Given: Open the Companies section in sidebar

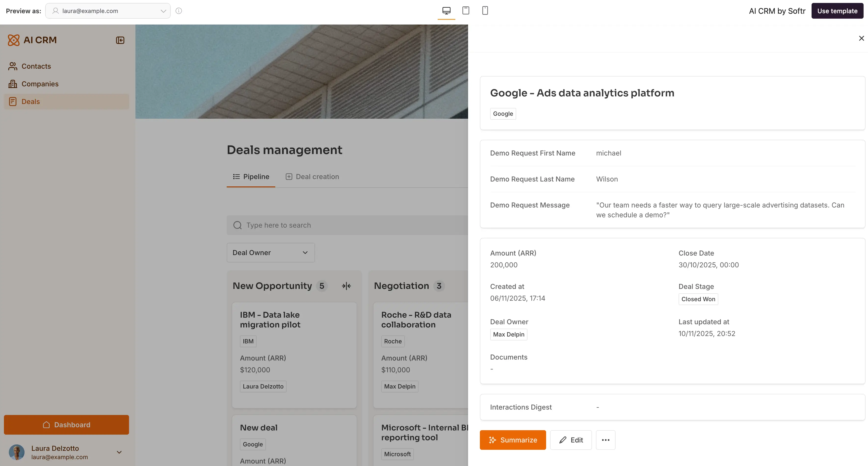Looking at the screenshot, I should click(39, 84).
